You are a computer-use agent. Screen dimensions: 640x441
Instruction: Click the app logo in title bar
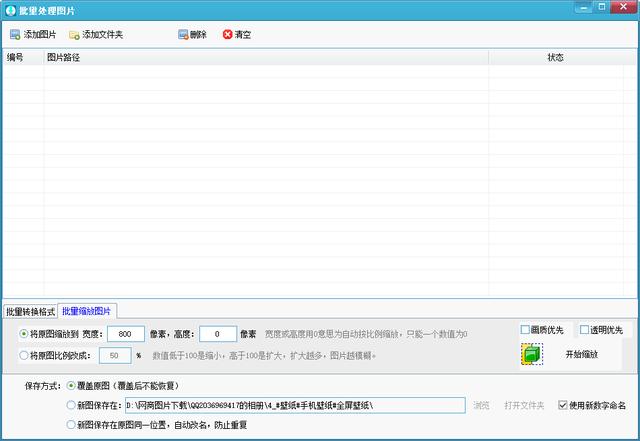pyautogui.click(x=10, y=10)
